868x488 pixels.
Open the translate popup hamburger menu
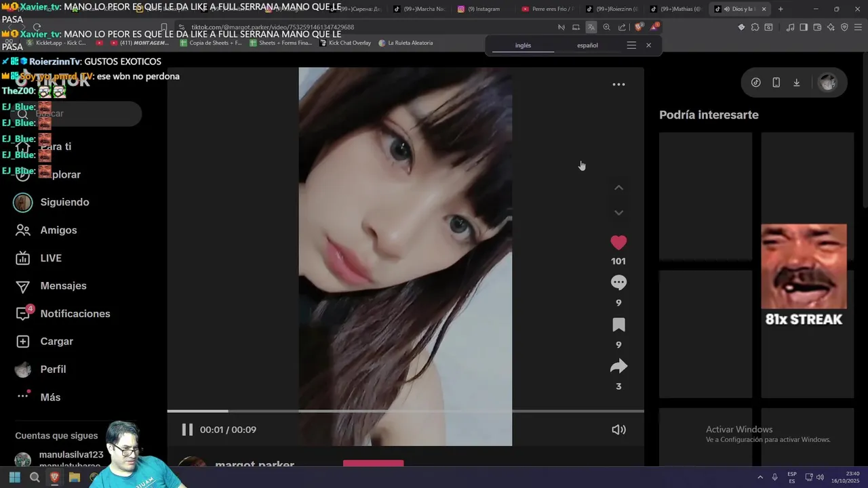click(631, 45)
